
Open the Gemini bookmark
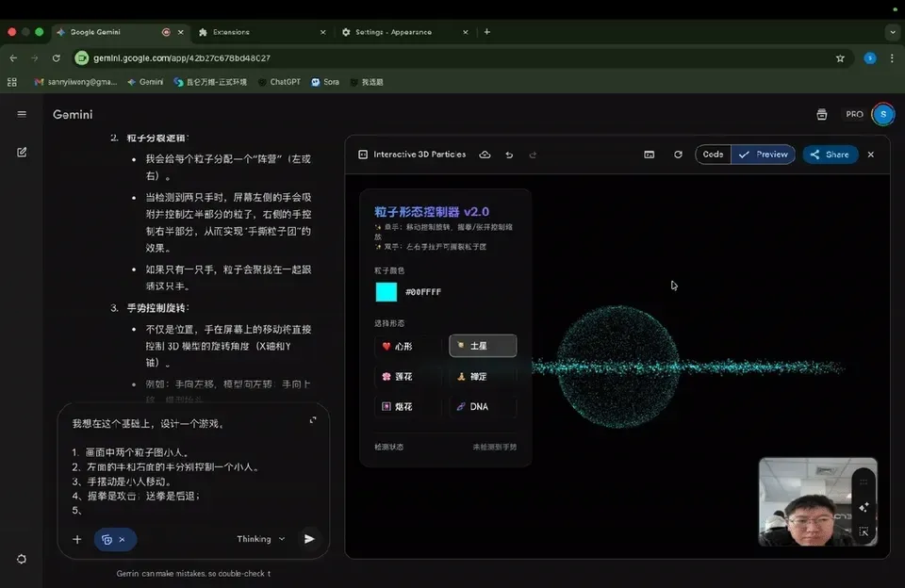click(x=145, y=82)
